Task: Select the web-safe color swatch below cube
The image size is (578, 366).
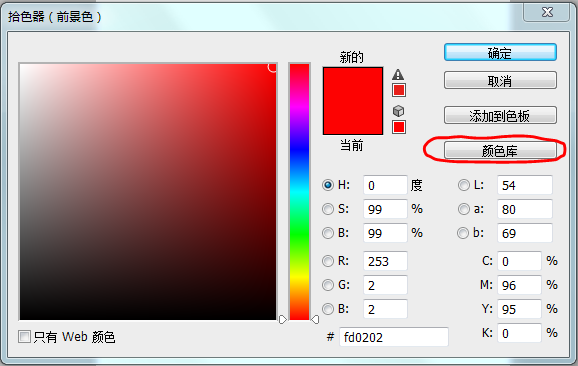Action: click(x=399, y=127)
